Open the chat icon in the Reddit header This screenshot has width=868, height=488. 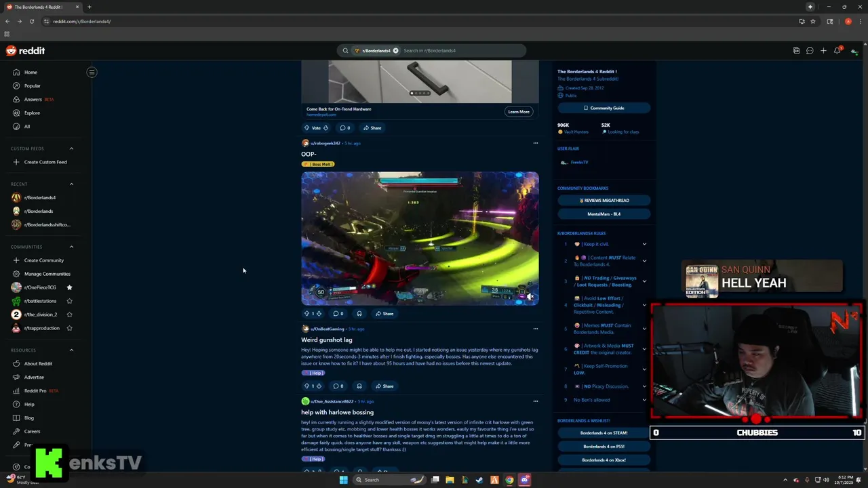(810, 51)
